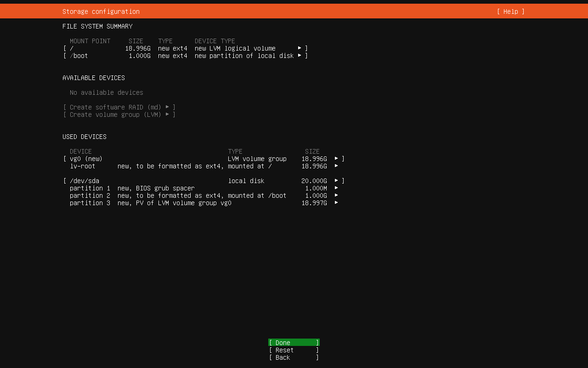The height and width of the screenshot is (368, 588).
Task: Open the vg0 volume group arrow menu
Action: tap(336, 158)
